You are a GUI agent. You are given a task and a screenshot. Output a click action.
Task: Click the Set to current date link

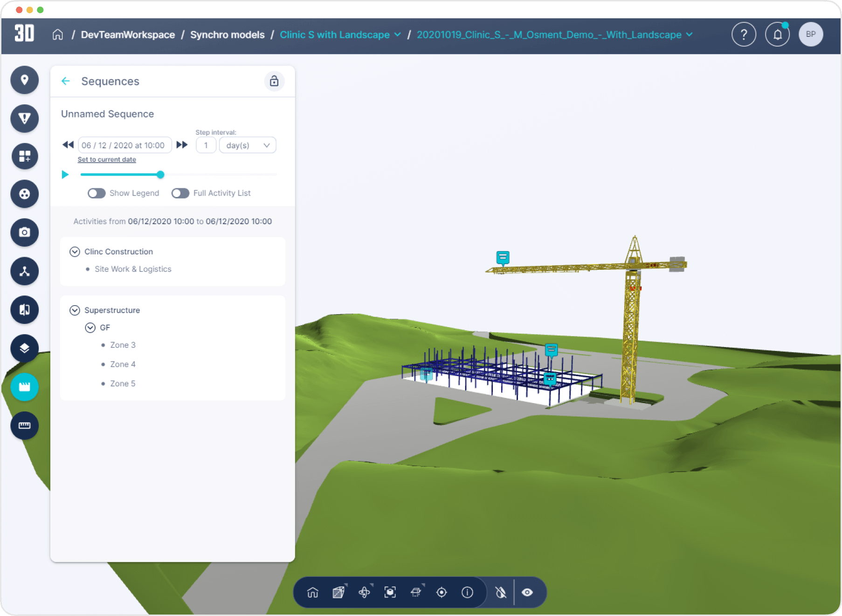click(x=107, y=159)
